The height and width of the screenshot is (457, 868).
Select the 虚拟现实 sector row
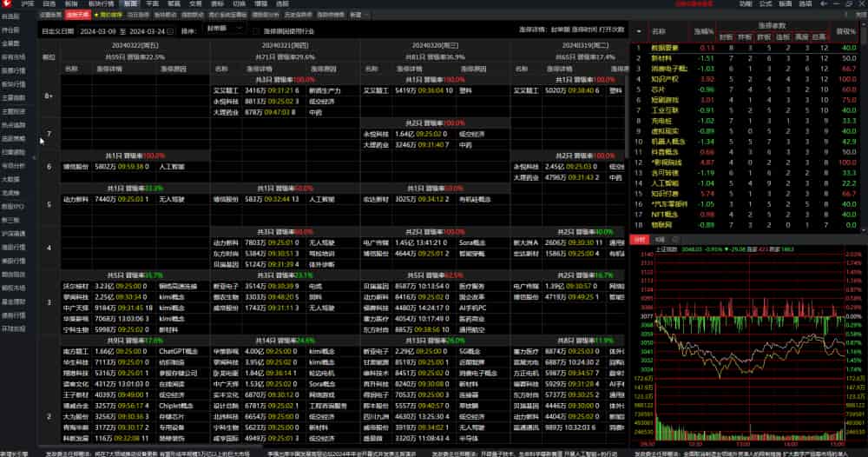pos(746,131)
